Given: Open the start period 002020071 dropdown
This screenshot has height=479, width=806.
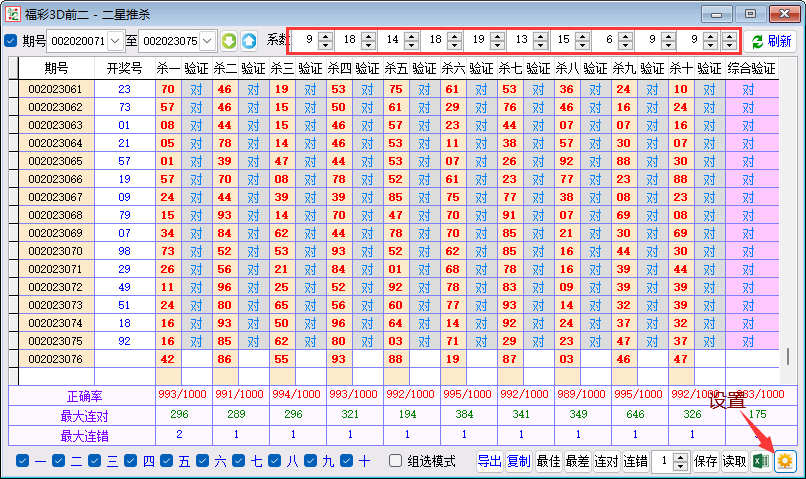Looking at the screenshot, I should point(114,41).
